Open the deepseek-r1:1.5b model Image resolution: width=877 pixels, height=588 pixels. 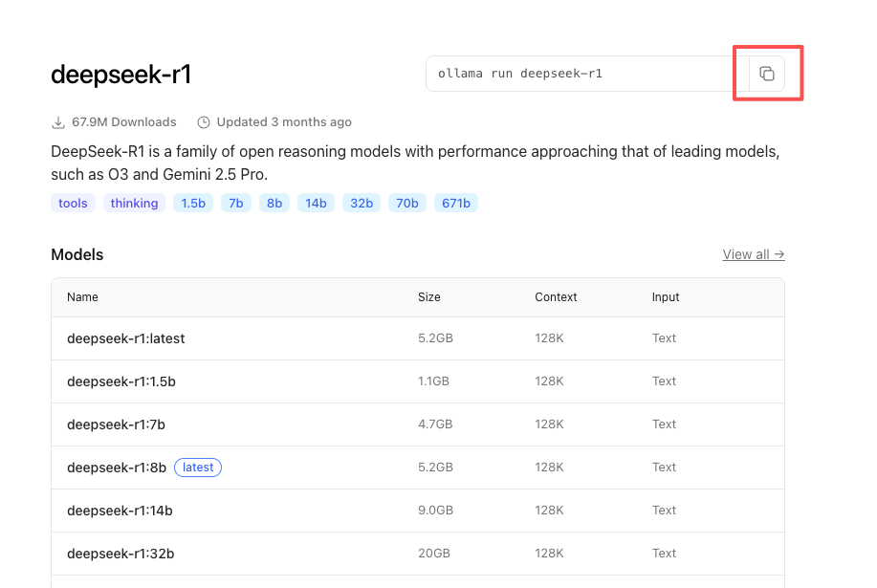[x=121, y=381]
